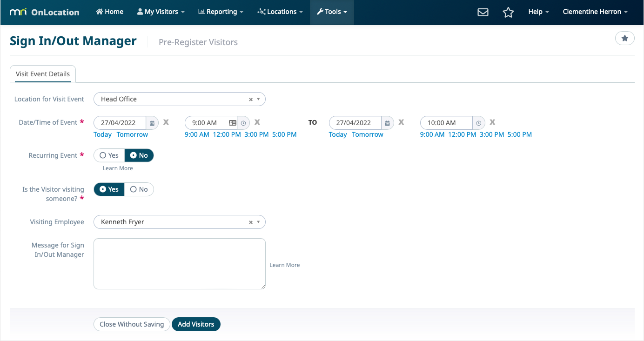This screenshot has width=644, height=341.
Task: Set Recurring Event to Yes
Action: 109,155
